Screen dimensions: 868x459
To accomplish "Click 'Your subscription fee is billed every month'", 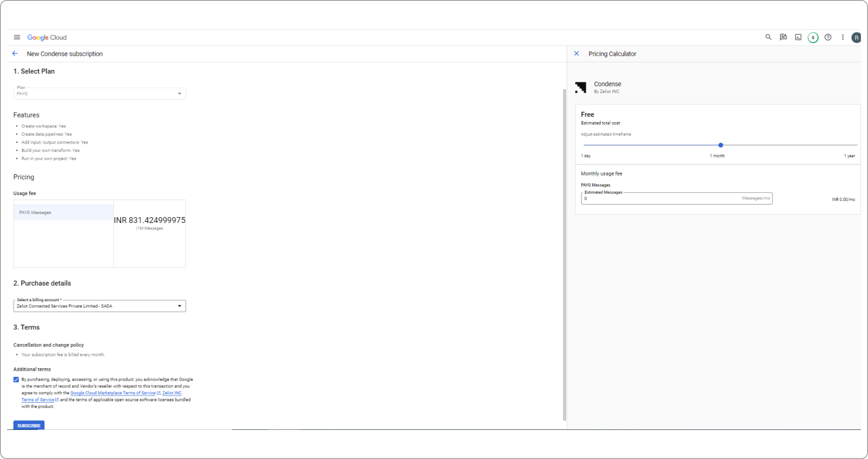I will point(63,355).
